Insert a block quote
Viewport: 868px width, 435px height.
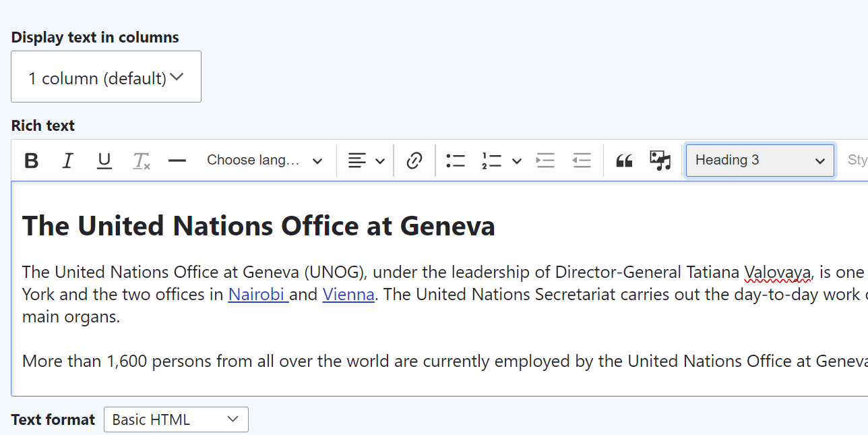point(623,160)
